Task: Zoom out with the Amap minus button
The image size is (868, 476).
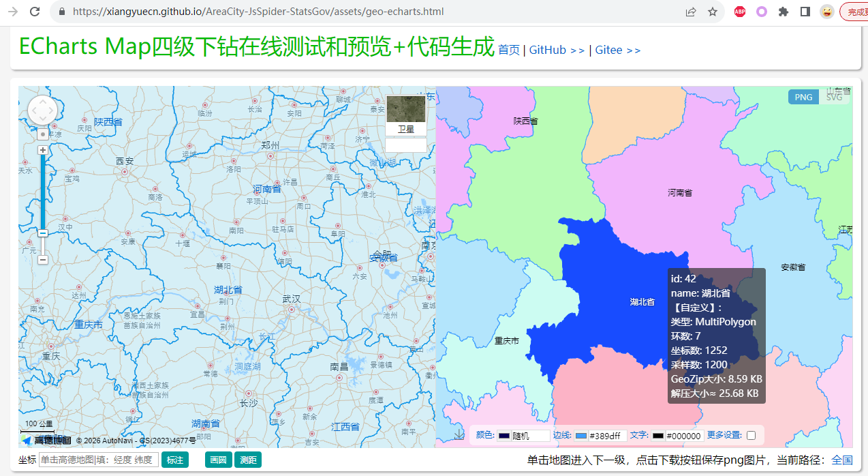Action: point(43,259)
